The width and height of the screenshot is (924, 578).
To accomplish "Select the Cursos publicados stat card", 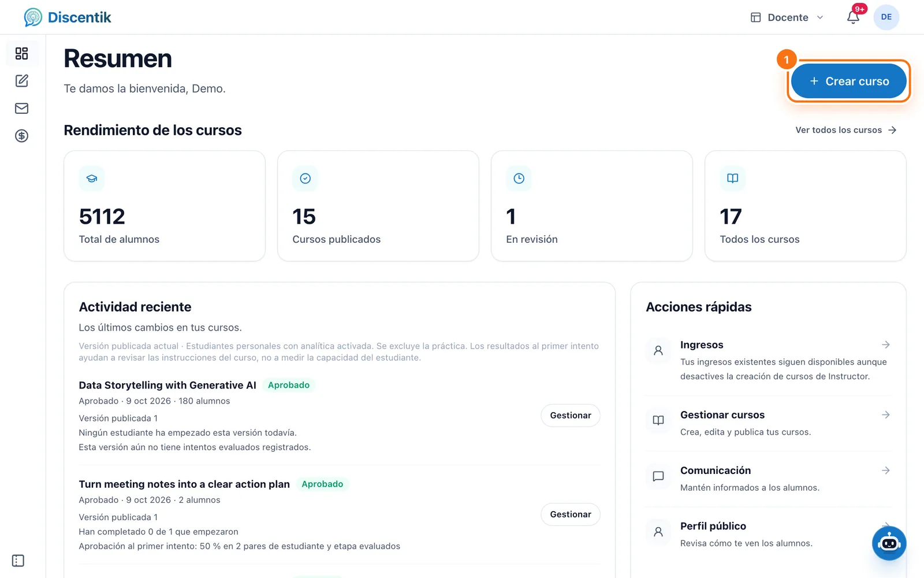I will 378,206.
